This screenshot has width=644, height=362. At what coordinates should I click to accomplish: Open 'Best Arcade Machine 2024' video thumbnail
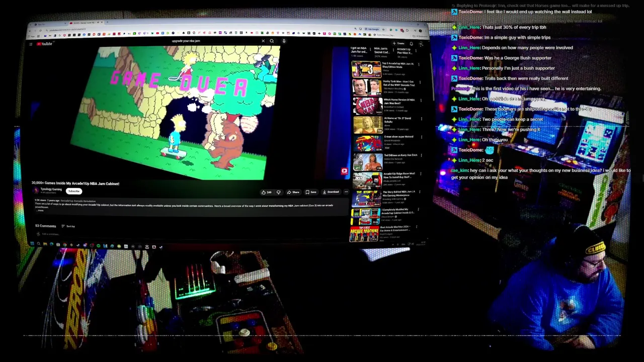pyautogui.click(x=364, y=234)
